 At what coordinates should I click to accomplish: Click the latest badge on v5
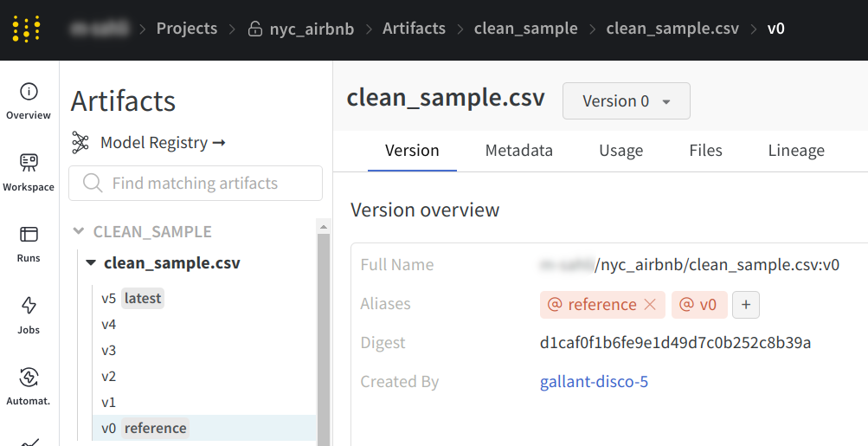coord(143,298)
